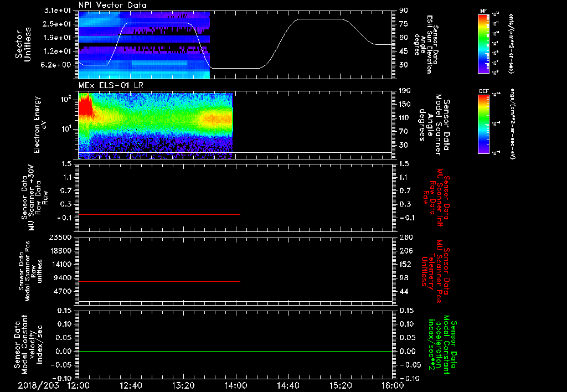Click the red line in Model Scanner Pos panel
Viewport: 567px width, 392px height.
[x=159, y=281]
